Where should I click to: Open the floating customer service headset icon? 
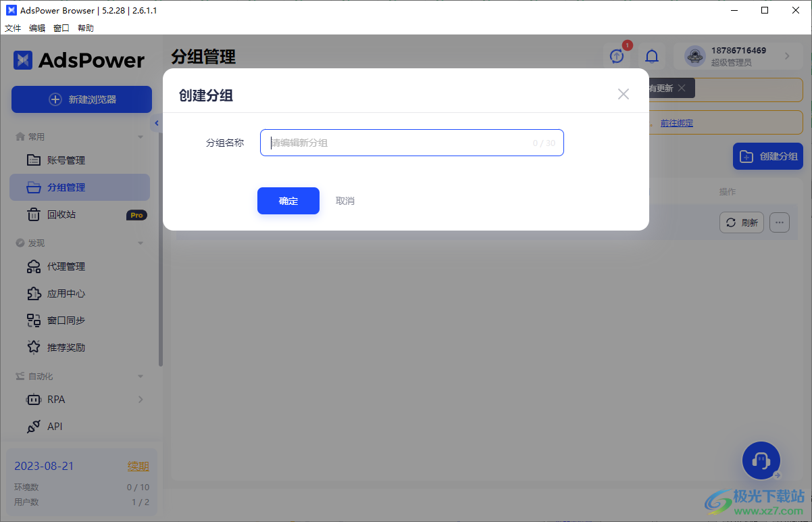pos(761,460)
